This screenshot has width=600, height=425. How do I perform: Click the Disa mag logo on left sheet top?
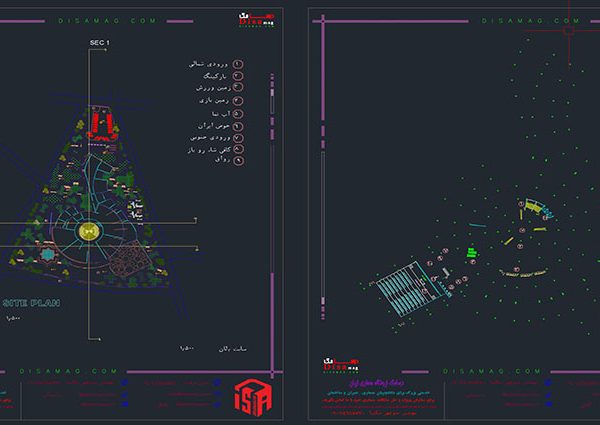(x=252, y=20)
